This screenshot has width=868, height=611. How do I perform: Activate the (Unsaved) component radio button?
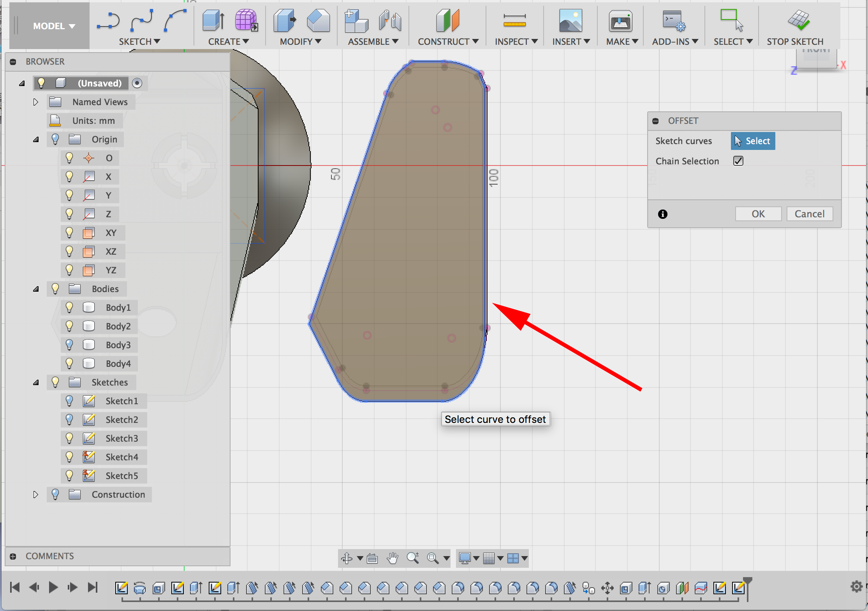pyautogui.click(x=137, y=83)
